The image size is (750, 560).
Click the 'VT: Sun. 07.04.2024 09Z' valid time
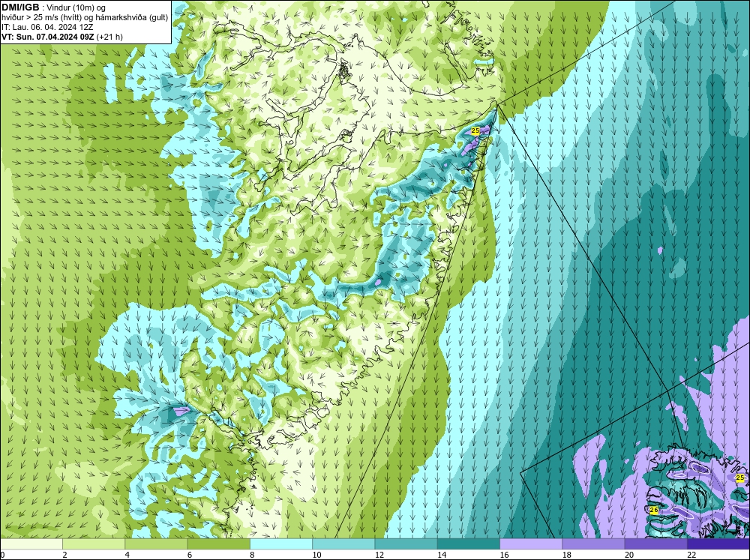[x=48, y=37]
